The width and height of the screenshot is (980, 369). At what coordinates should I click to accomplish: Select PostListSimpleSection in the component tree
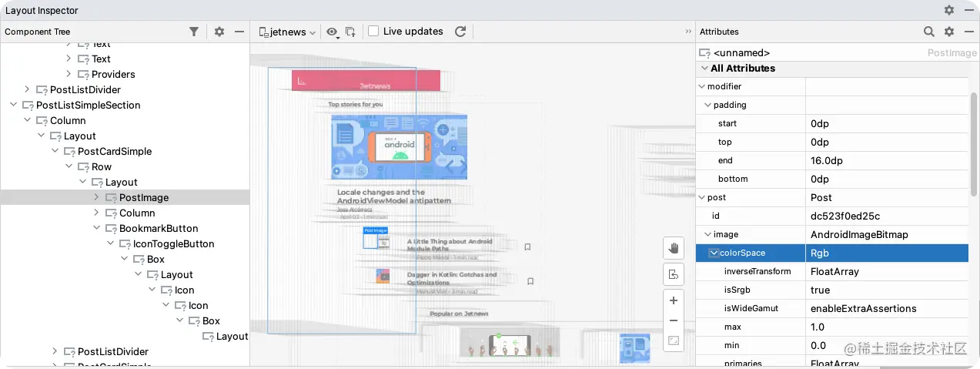coord(88,105)
